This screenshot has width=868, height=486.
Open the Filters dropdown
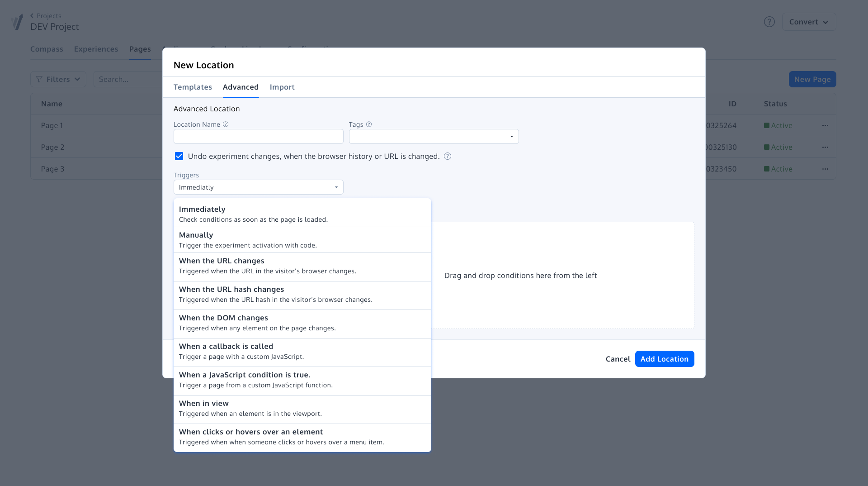click(58, 79)
